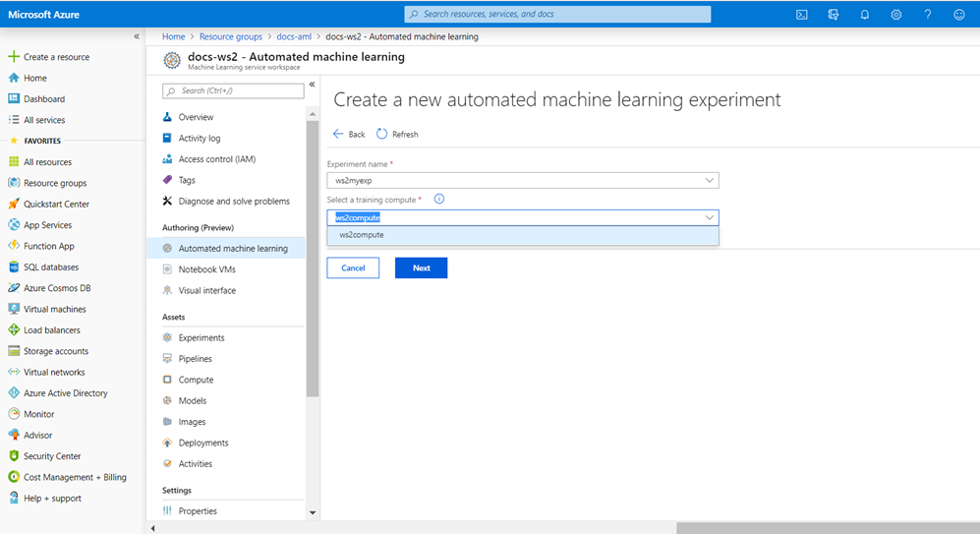
Task: Click the Load balancers diamond icon
Action: coord(14,329)
